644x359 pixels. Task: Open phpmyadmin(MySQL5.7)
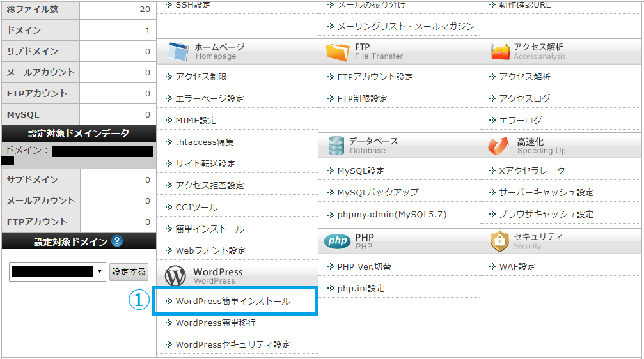tap(392, 214)
